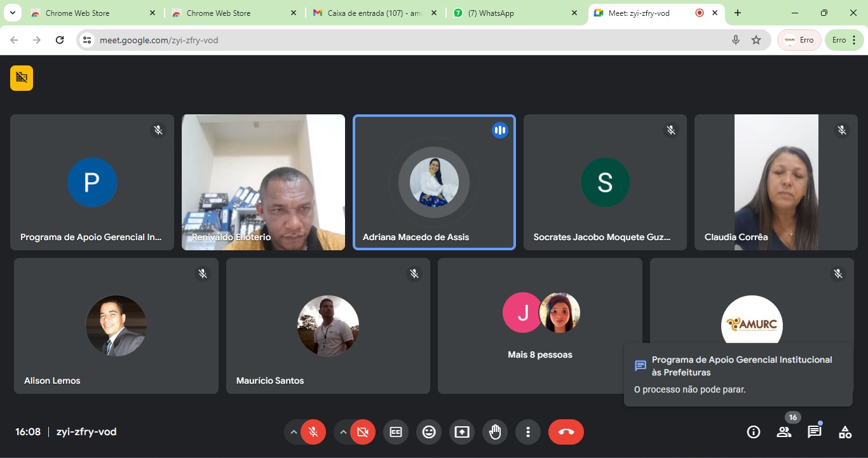Send a reaction with the emoji icon

point(429,432)
